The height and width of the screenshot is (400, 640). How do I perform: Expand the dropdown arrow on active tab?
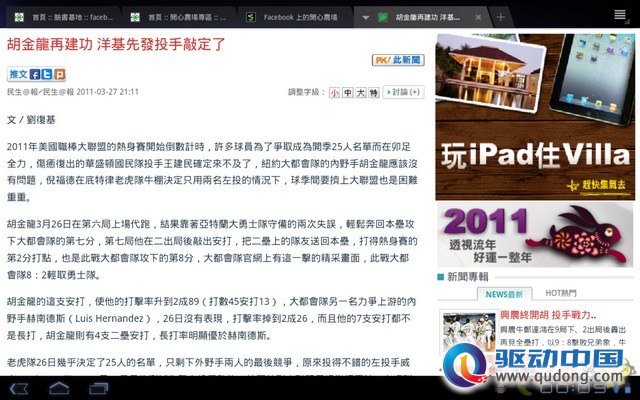(366, 18)
